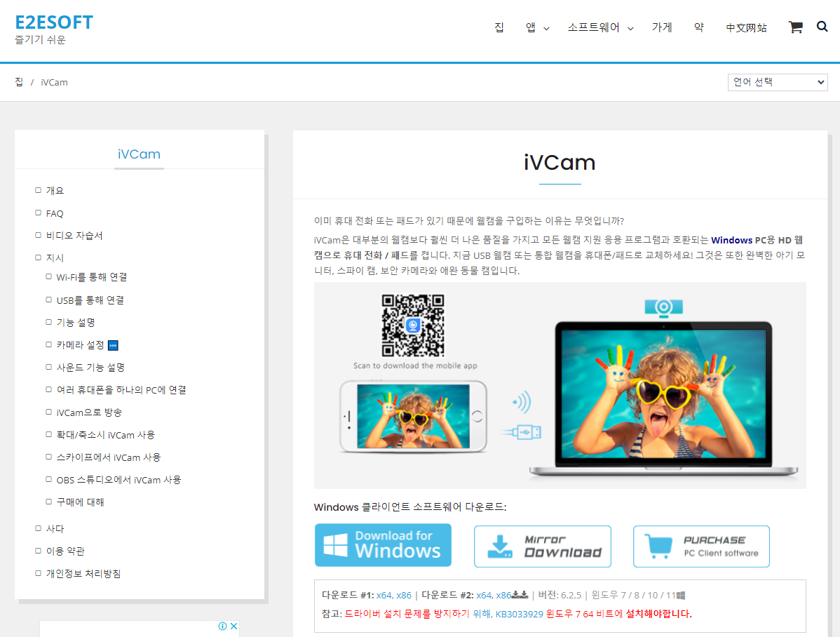Open the 언어 선택 language dropdown
This screenshot has height=637, width=840.
[778, 82]
